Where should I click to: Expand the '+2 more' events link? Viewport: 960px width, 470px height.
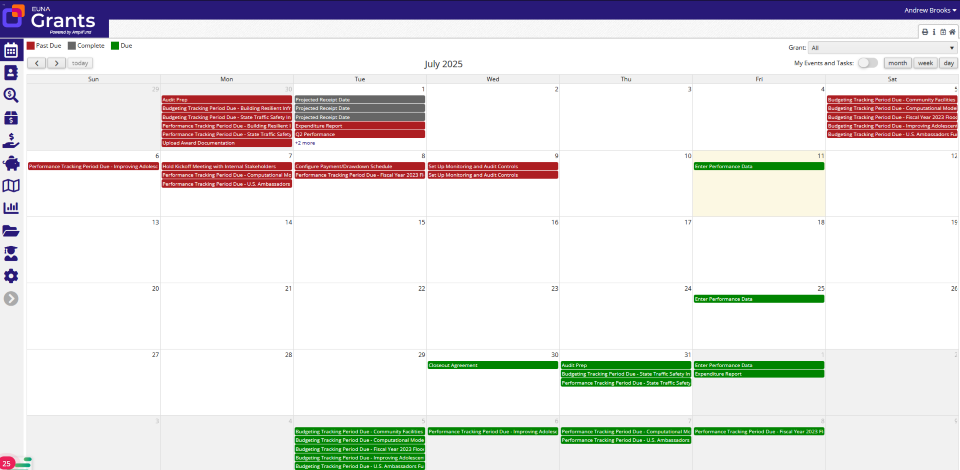(x=304, y=143)
